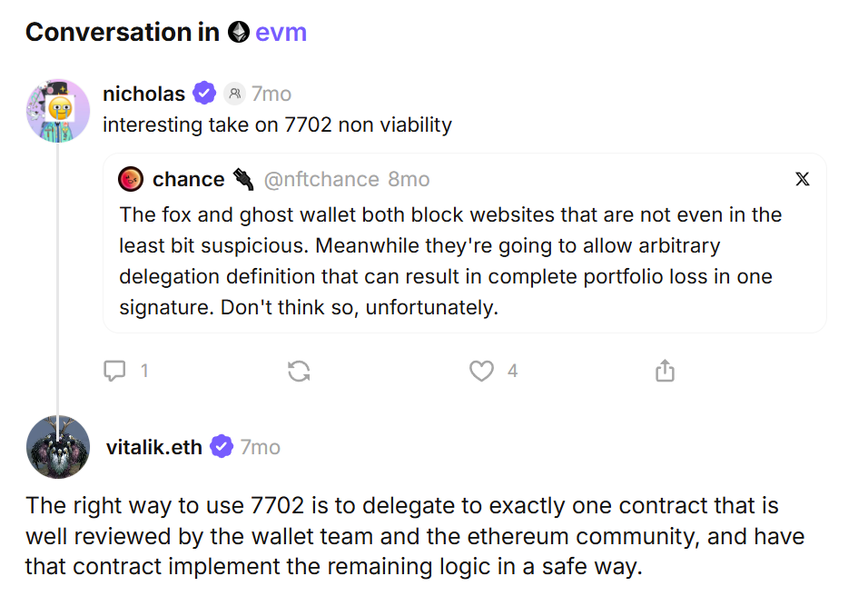This screenshot has width=868, height=606.
Task: Click chance's small avatar in quote
Action: [131, 179]
